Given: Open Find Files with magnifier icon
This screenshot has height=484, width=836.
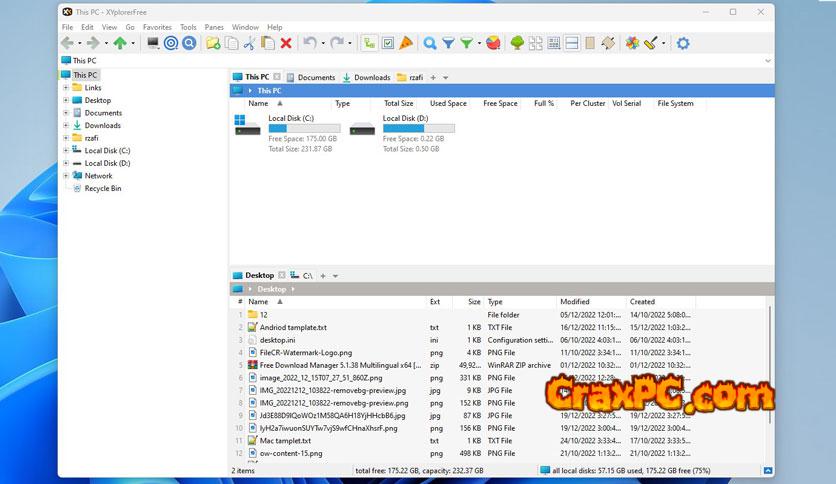Looking at the screenshot, I should tap(430, 43).
